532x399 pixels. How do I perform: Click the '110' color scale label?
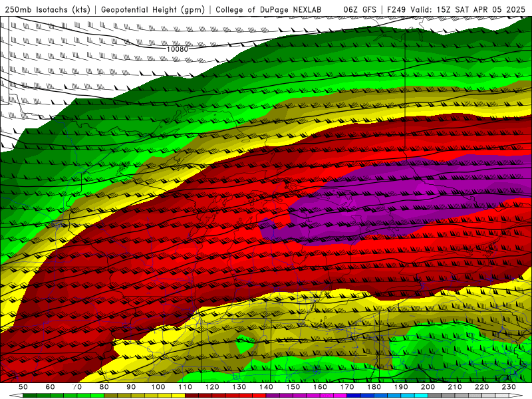[186, 387]
